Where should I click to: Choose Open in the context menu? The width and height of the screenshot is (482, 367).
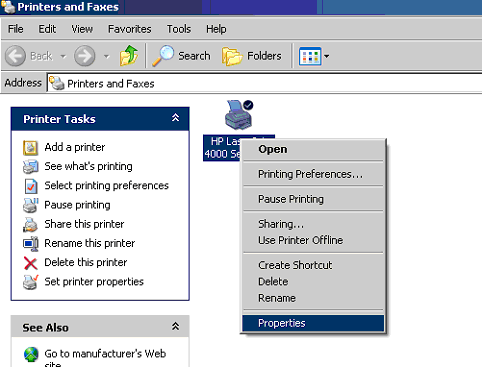click(x=313, y=149)
